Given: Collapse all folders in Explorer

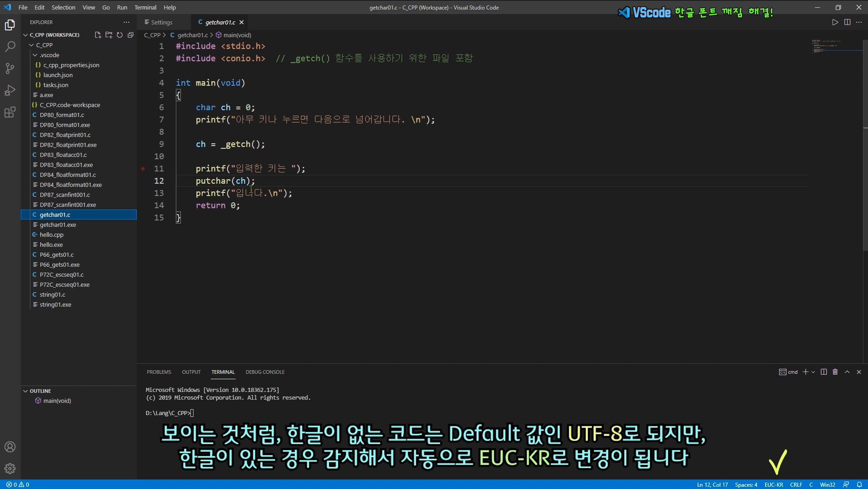Looking at the screenshot, I should click(131, 35).
